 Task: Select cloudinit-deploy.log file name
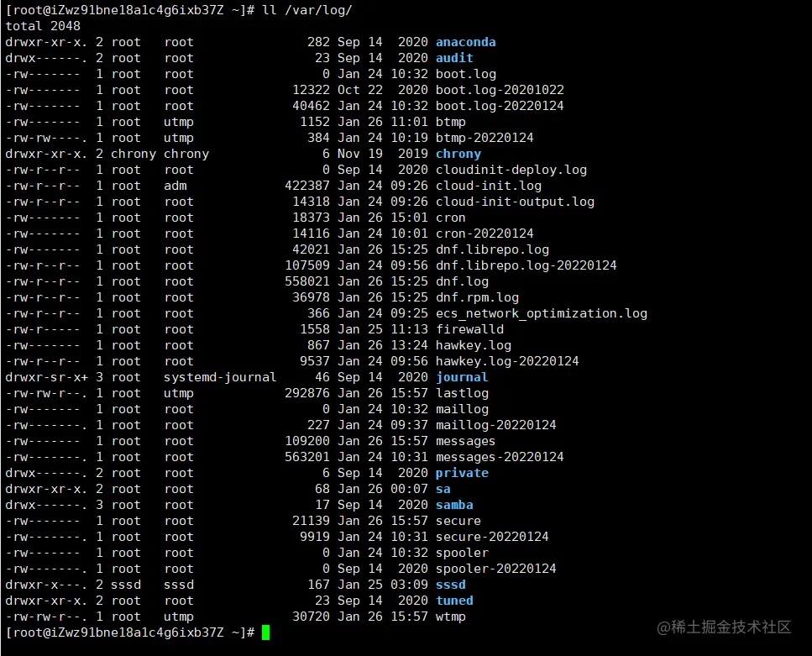click(x=511, y=170)
